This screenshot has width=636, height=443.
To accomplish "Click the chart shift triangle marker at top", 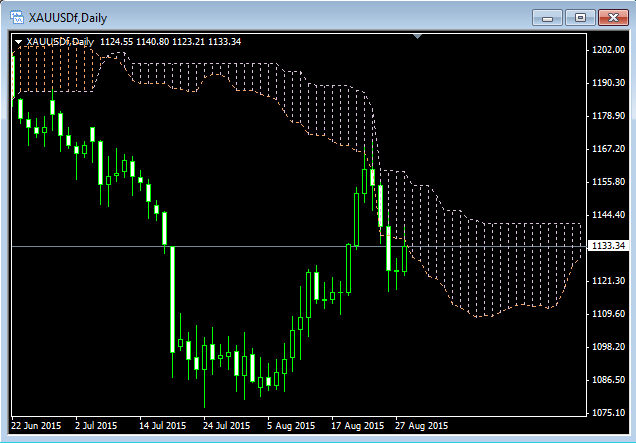I will (x=417, y=37).
